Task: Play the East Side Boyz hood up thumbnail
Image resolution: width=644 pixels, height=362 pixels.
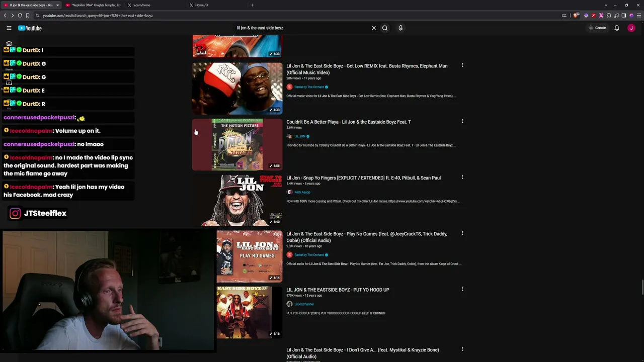Action: click(250, 313)
